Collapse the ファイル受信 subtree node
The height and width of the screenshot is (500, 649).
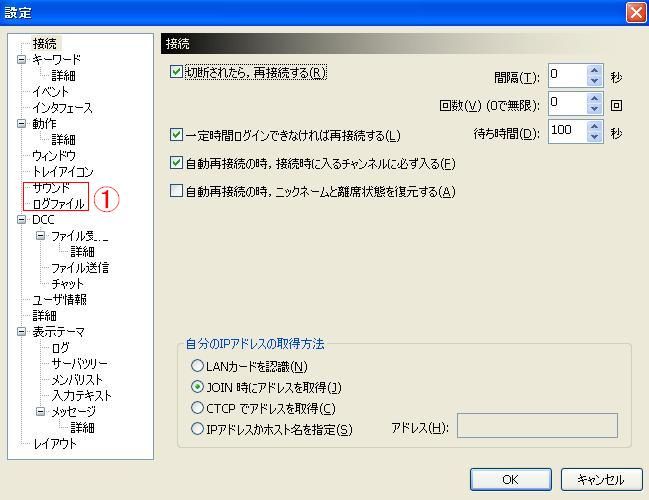(x=41, y=236)
